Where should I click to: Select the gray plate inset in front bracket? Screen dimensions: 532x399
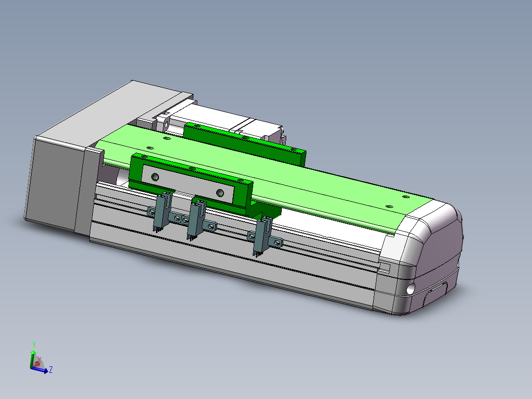188,184
